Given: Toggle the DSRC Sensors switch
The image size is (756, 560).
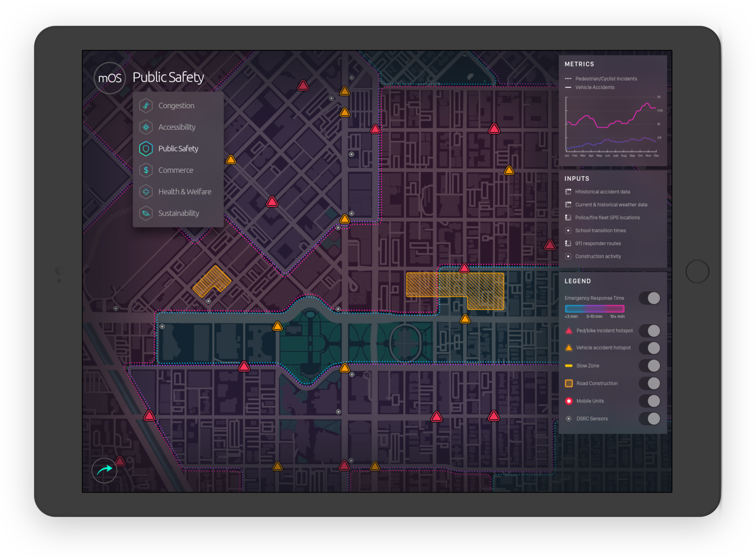Looking at the screenshot, I should coord(650,419).
